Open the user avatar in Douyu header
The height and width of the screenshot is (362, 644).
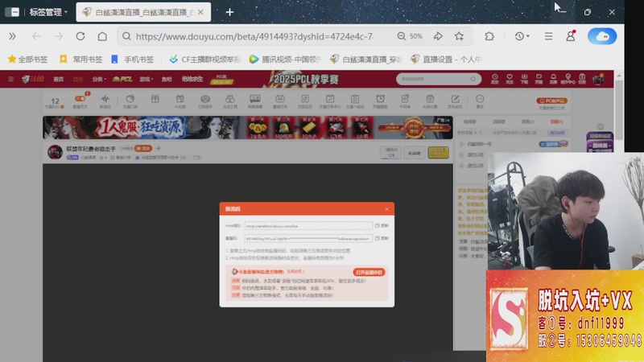[598, 79]
